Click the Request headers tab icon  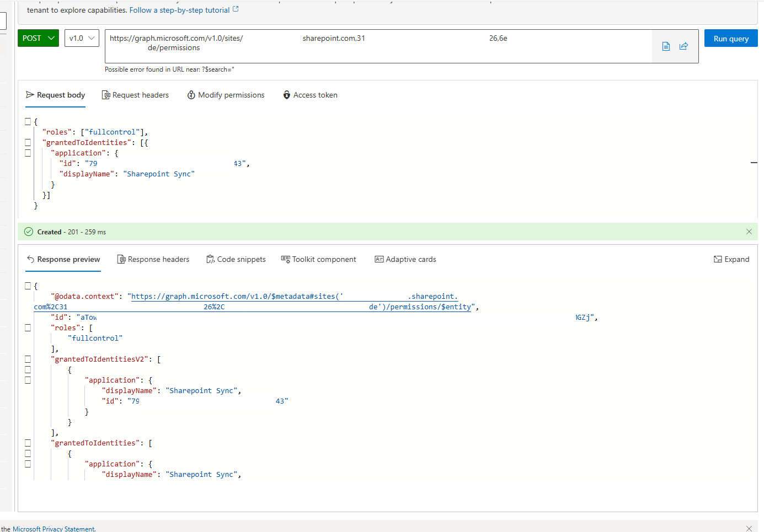coord(106,95)
